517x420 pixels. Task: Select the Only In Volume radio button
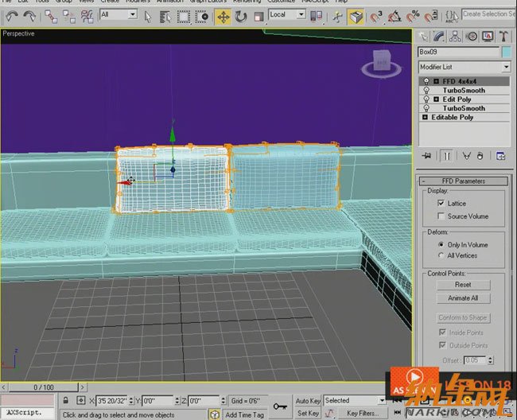[x=441, y=245]
